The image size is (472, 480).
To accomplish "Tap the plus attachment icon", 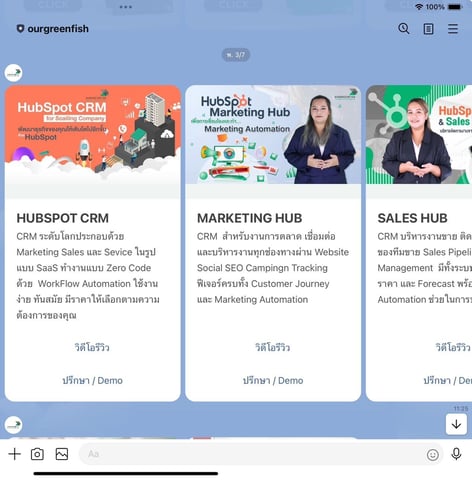I will (14, 454).
